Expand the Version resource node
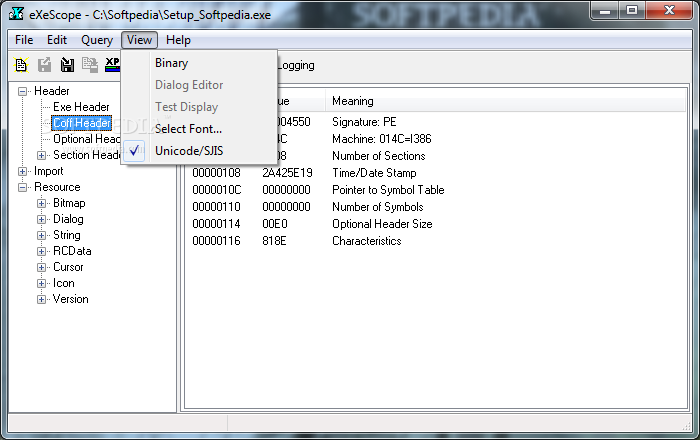The width and height of the screenshot is (700, 440). tap(41, 299)
